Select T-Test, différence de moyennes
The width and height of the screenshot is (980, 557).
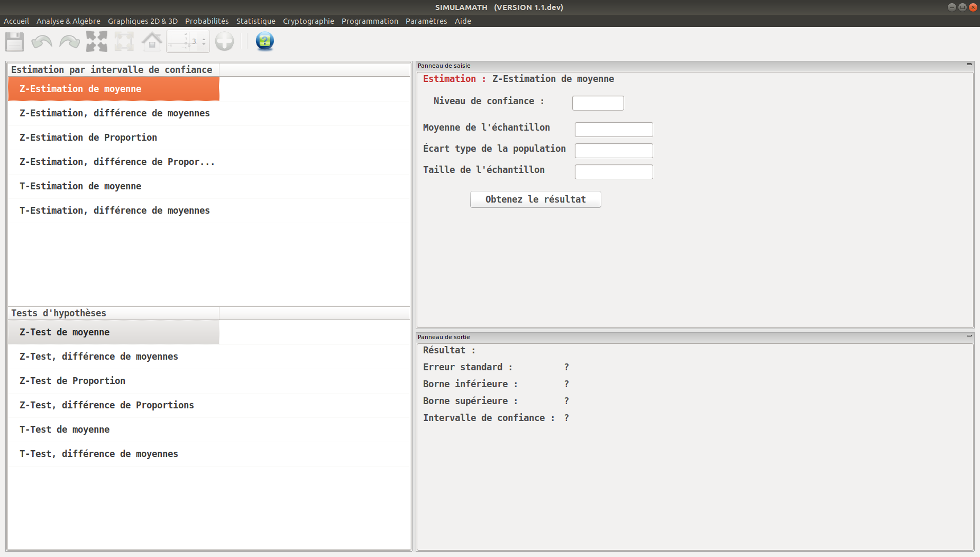coord(114,454)
